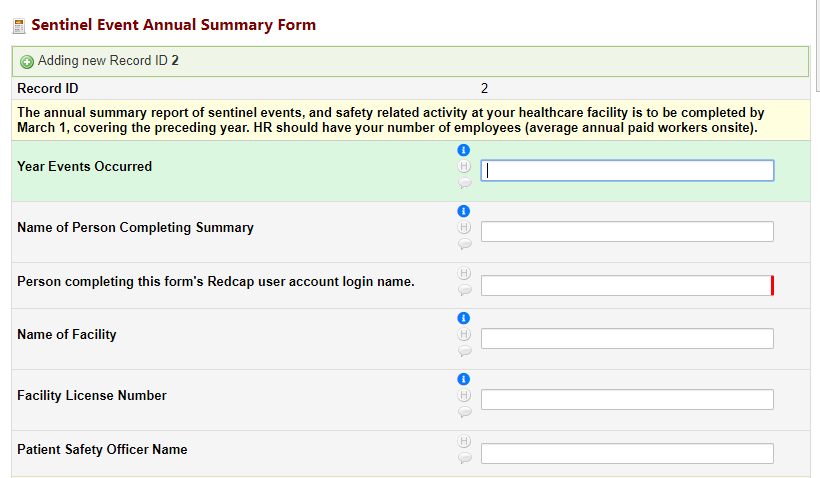The height and width of the screenshot is (478, 820).
Task: Click the green plus icon for new record
Action: (x=27, y=62)
